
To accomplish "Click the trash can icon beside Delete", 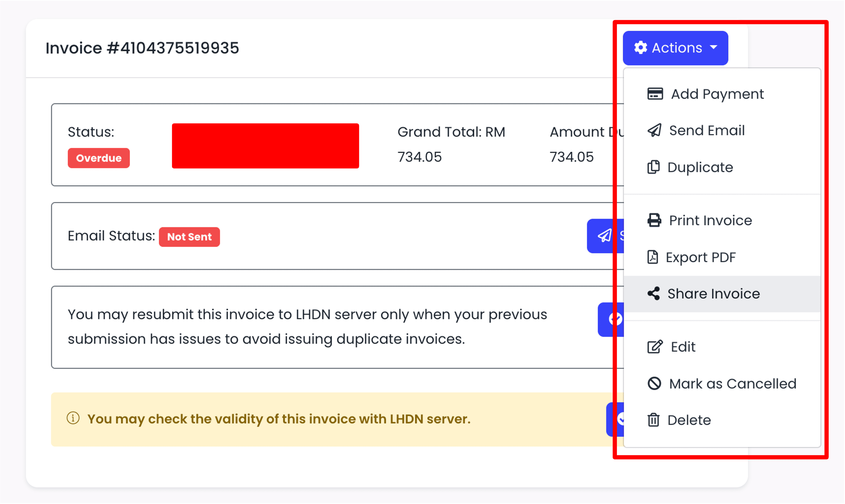I will click(x=653, y=420).
